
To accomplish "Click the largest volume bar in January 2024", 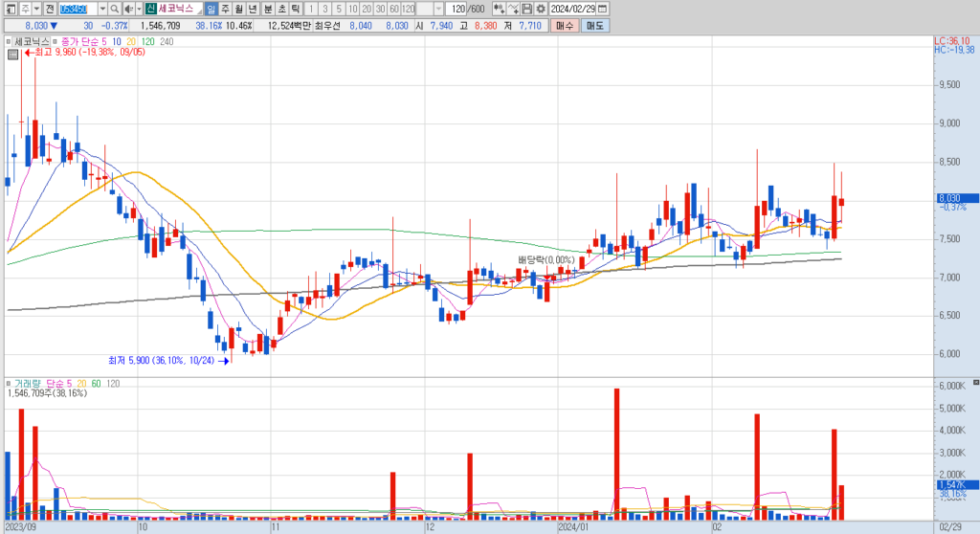I will 617,454.
